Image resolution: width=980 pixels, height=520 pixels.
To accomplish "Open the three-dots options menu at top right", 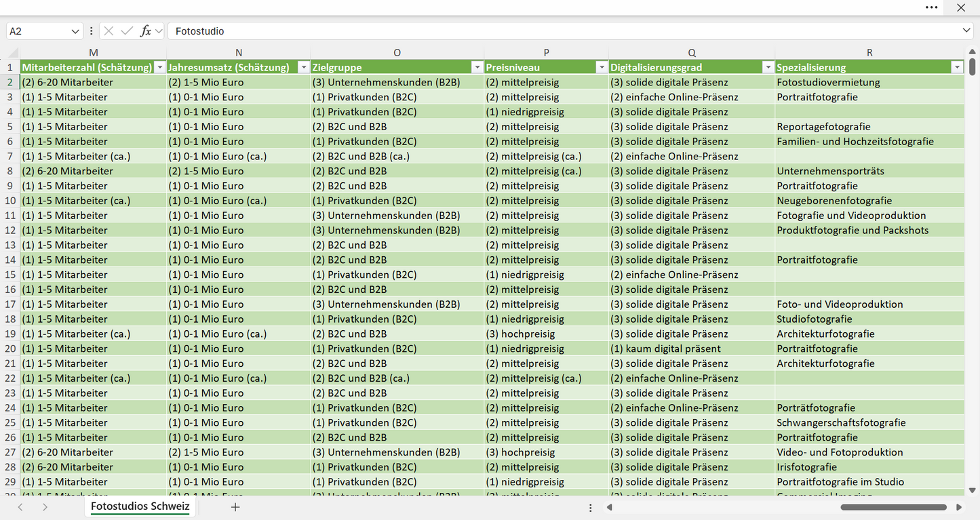I will tap(932, 7).
